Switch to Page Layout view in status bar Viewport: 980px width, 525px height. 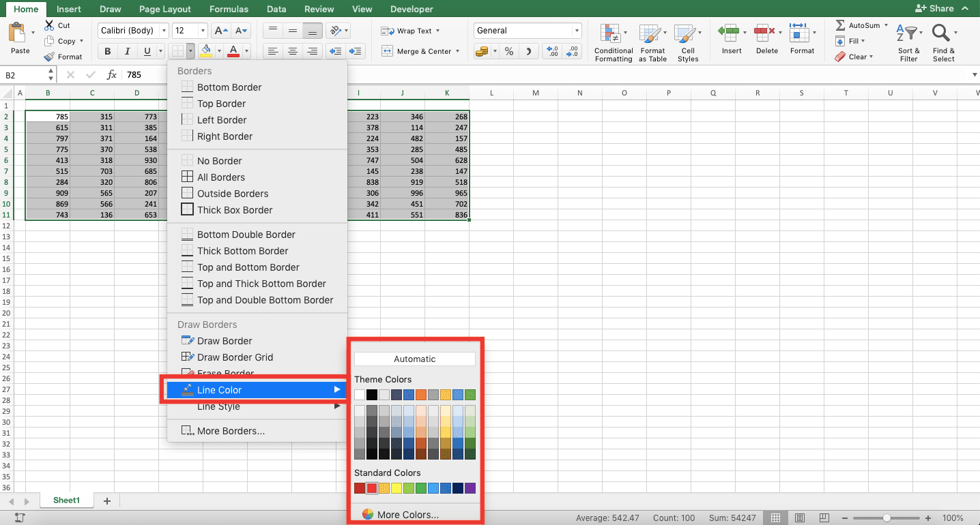pyautogui.click(x=800, y=518)
